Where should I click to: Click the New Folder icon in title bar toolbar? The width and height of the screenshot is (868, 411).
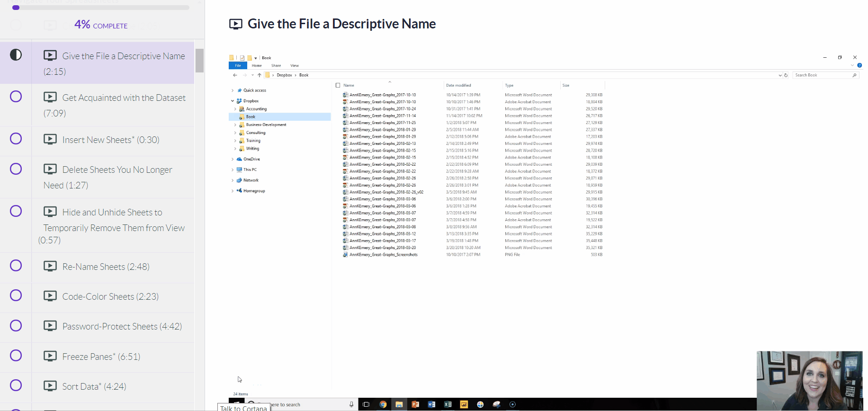click(250, 58)
